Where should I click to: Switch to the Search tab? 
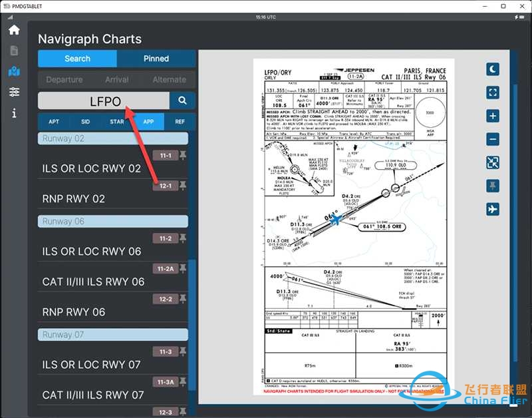point(77,59)
